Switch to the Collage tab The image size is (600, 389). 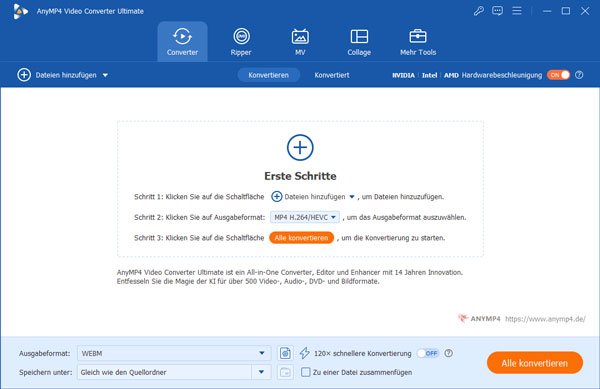[x=359, y=42]
